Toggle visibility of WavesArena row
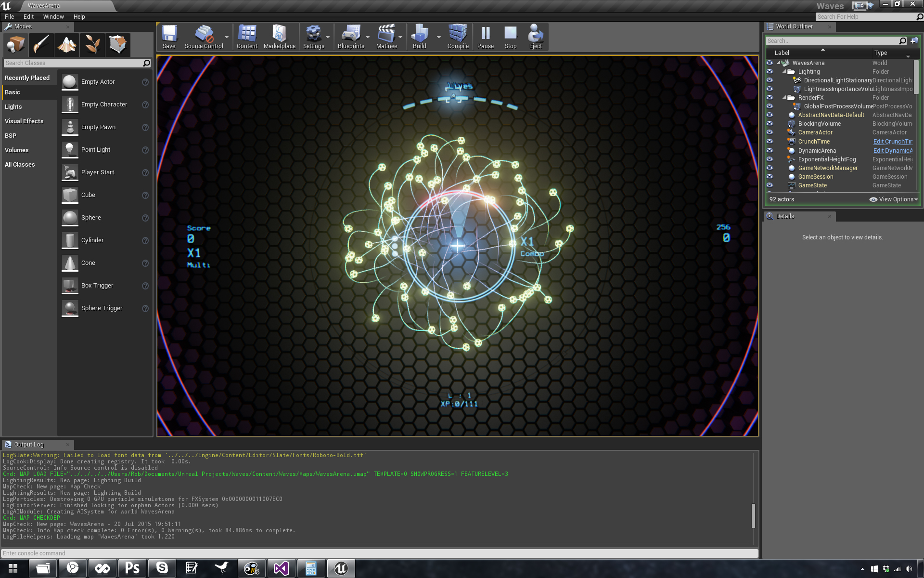The image size is (924, 578). tap(770, 63)
